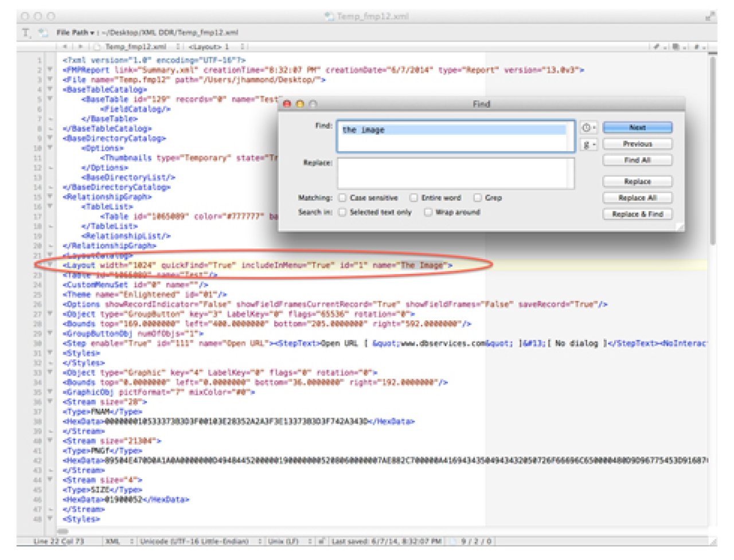
Task: Open the saved patterns 'g' menu
Action: pyautogui.click(x=589, y=144)
